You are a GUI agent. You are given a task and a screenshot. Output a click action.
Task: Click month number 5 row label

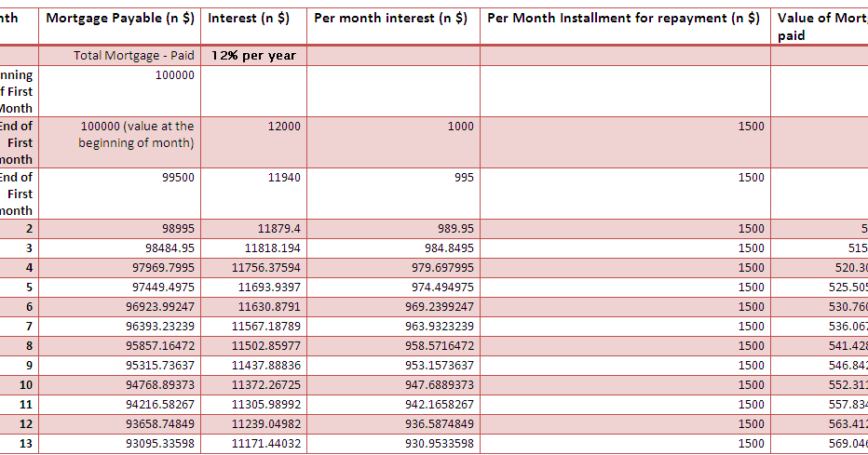coord(30,288)
